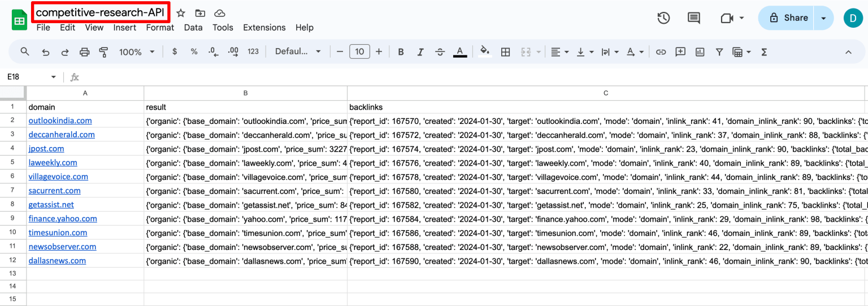Open the comments history icon
The image size is (868, 306).
tap(694, 18)
